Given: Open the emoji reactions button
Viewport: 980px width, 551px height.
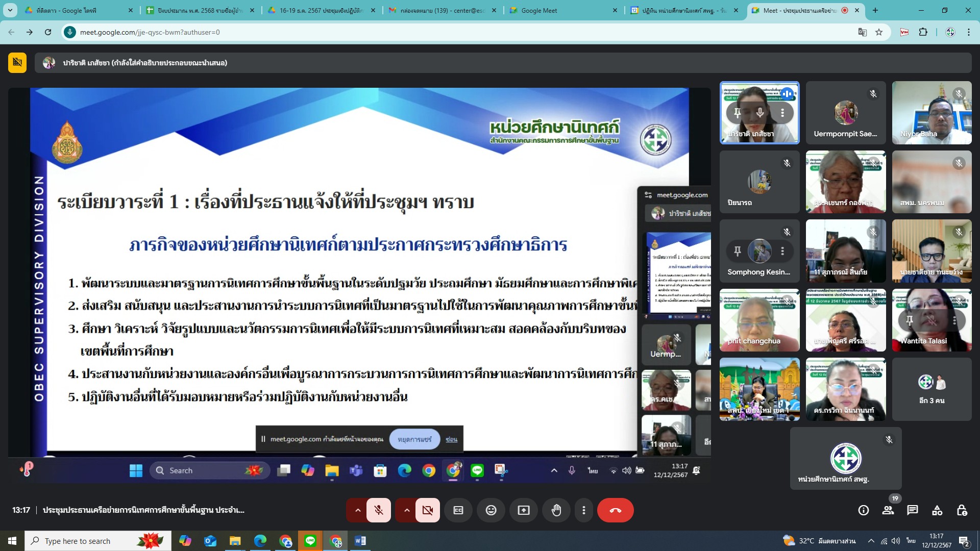Looking at the screenshot, I should [491, 510].
